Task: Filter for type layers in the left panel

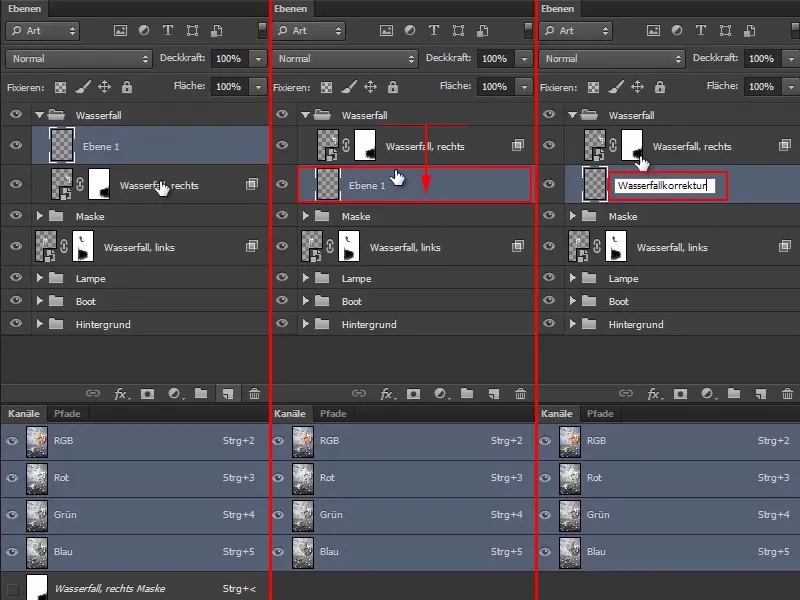Action: (168, 31)
